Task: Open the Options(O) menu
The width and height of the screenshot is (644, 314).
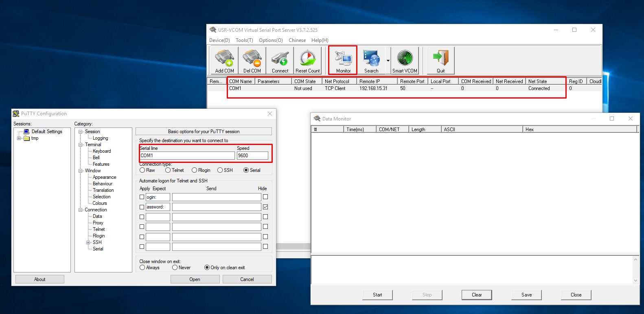Action: coord(271,40)
